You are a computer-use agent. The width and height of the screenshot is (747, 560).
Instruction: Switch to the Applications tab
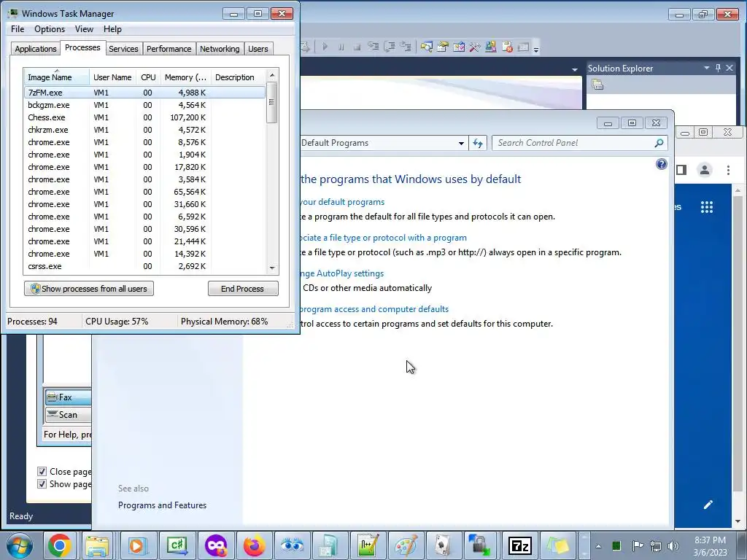click(x=35, y=49)
